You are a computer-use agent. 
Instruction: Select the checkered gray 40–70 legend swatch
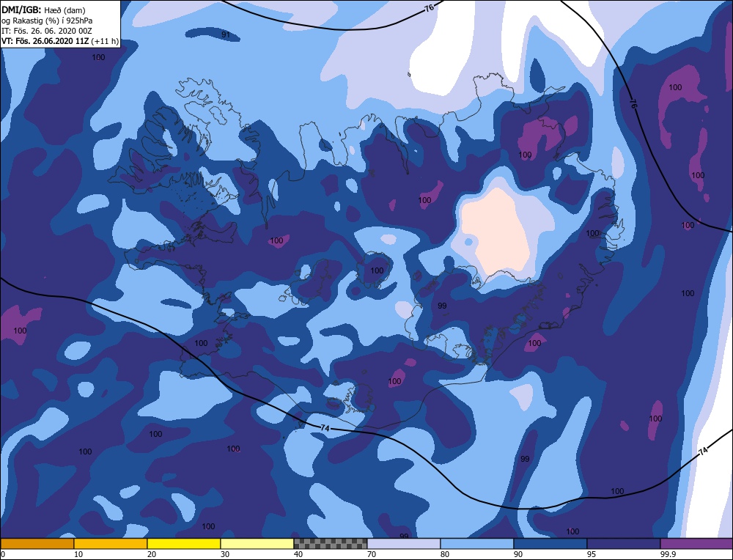click(x=331, y=544)
